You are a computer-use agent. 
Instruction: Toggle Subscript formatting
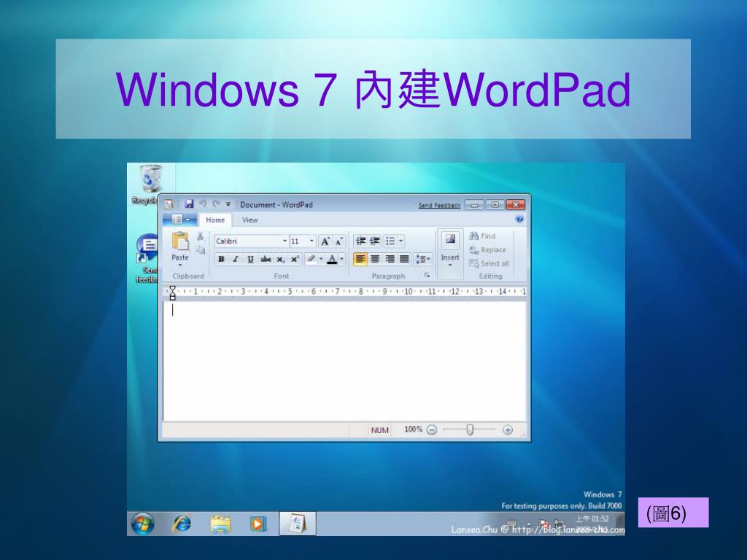281,259
